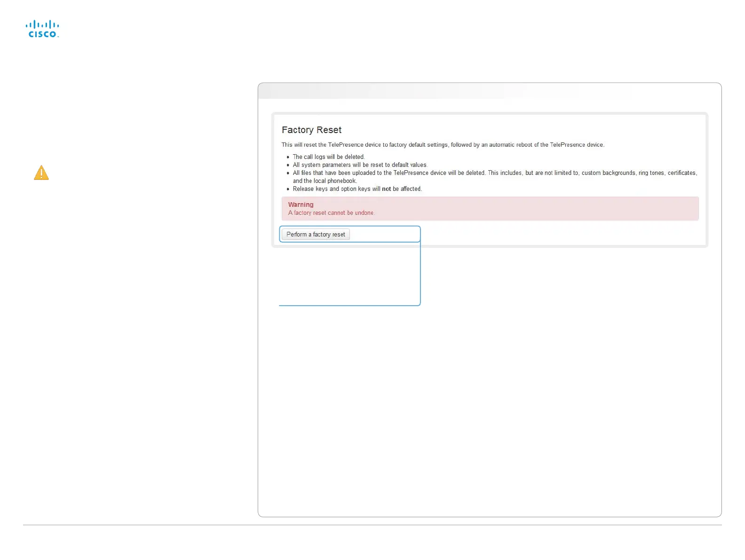Click the 'Release keys and option keys' bullet
This screenshot has height=560, width=745.
point(357,189)
